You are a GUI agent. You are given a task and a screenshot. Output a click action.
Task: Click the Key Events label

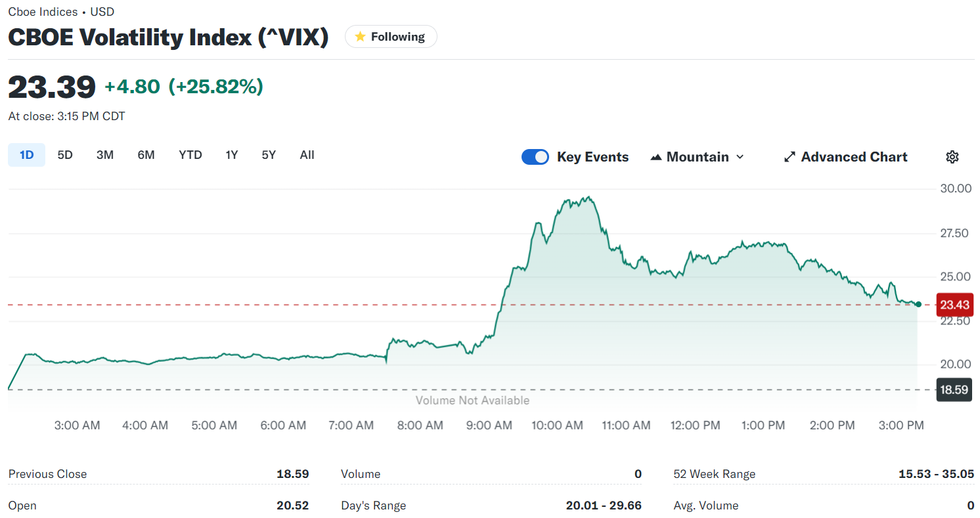coord(592,157)
